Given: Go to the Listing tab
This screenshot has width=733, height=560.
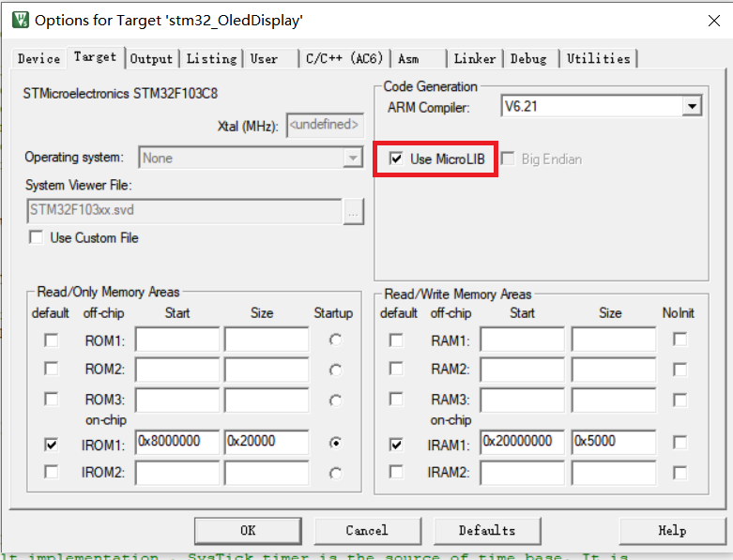Looking at the screenshot, I should coord(212,59).
